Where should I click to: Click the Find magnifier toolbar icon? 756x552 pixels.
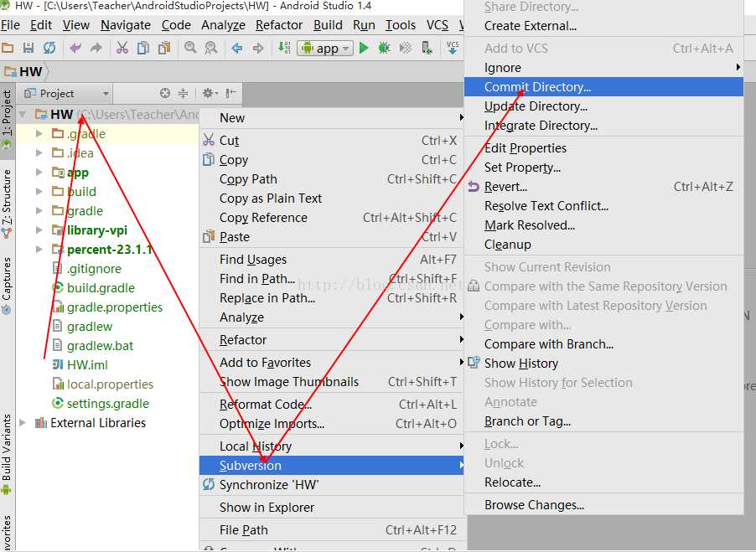coord(190,48)
